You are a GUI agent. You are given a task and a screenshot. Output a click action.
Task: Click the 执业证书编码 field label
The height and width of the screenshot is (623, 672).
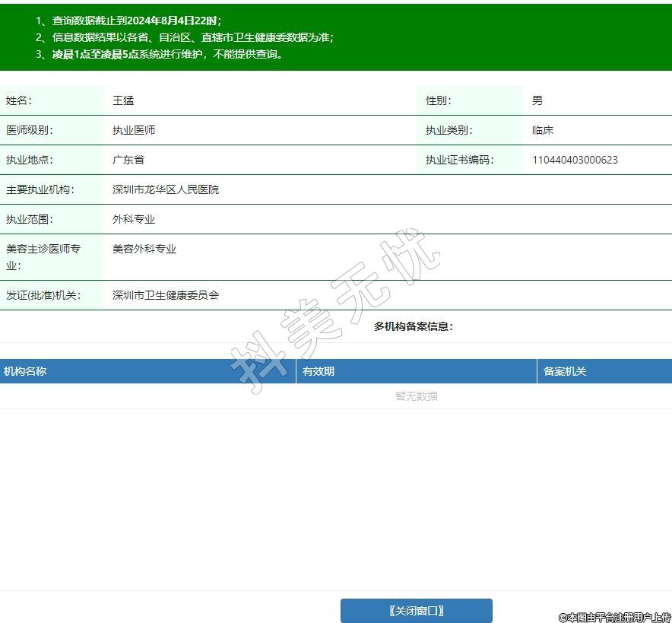tap(459, 160)
